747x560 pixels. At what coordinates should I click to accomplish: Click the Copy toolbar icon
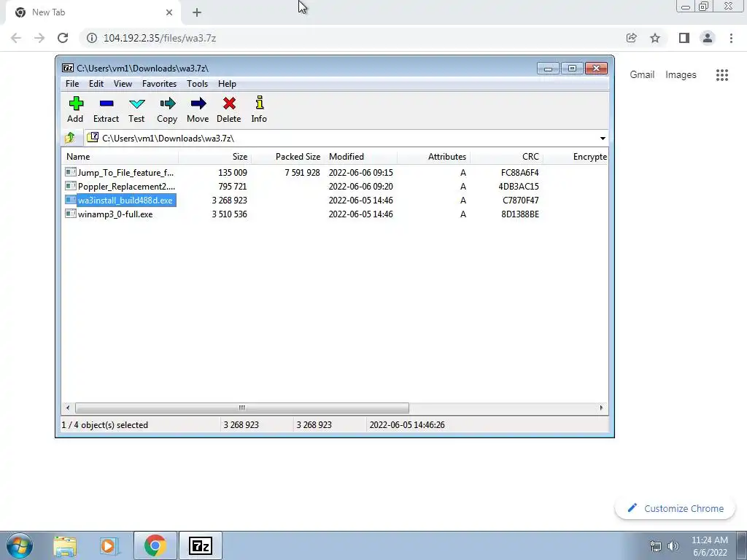pyautogui.click(x=167, y=104)
